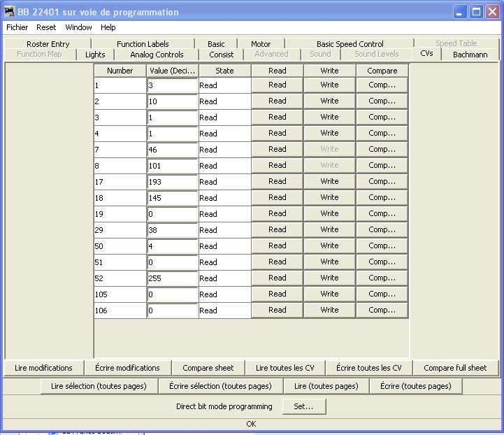Screen dimensions: 504x435
Task: Click the Compare full sheet button
Action: [x=455, y=368]
